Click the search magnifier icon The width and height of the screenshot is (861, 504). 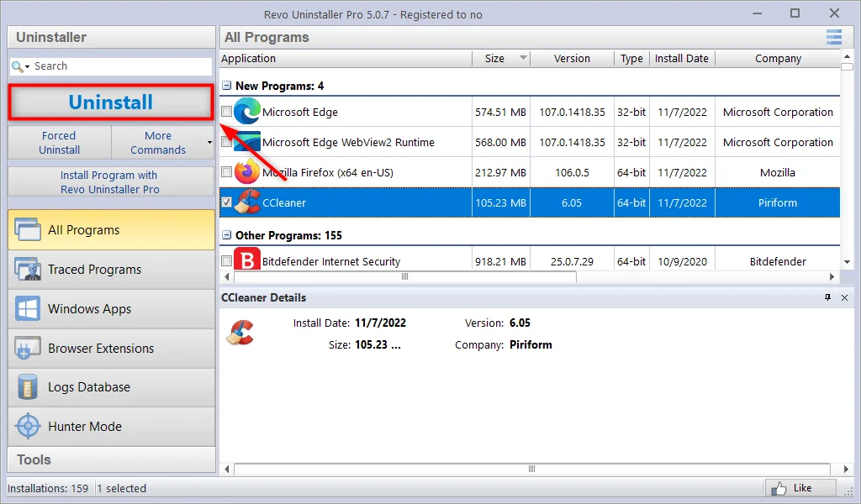pos(17,66)
